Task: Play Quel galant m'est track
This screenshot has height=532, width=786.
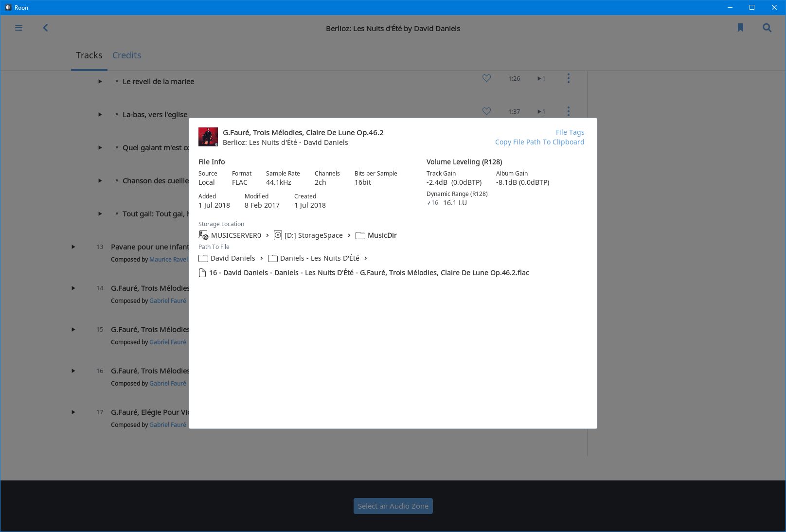Action: click(x=100, y=148)
